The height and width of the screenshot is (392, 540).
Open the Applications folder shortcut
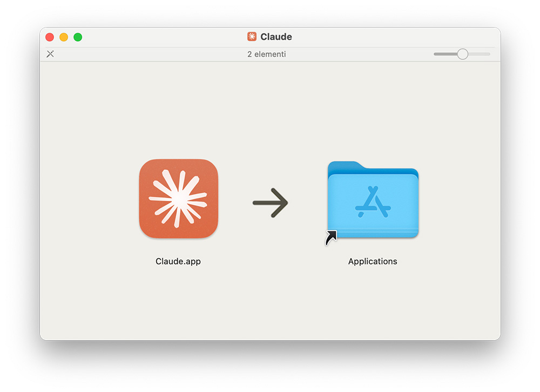(x=373, y=200)
